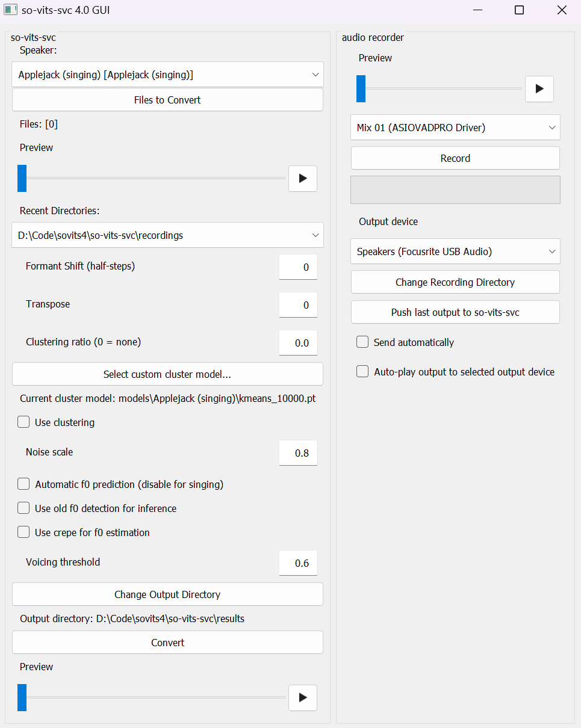Viewport: 581px width, 728px height.
Task: Click Change Output Directory button
Action: coord(167,594)
